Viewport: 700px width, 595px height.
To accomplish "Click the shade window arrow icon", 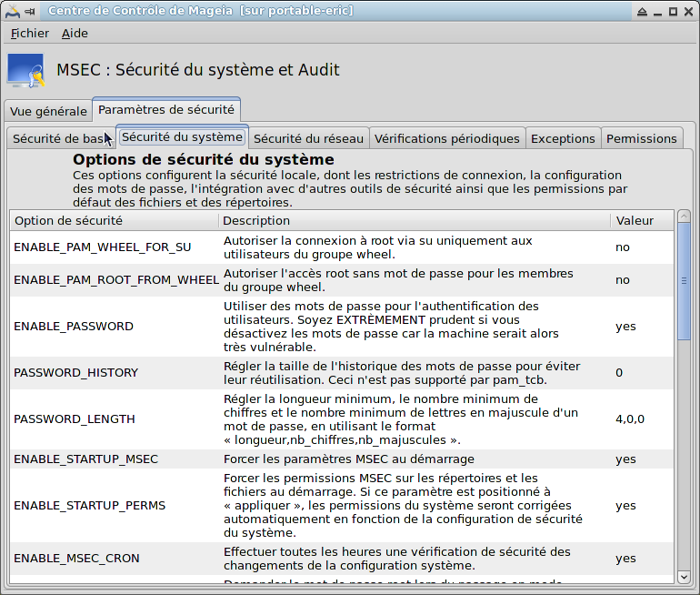I will 642,12.
